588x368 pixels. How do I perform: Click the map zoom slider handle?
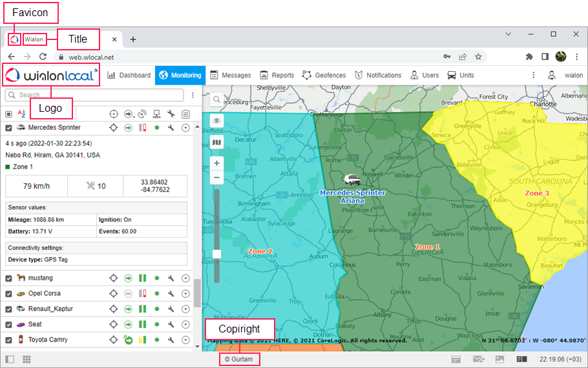point(217,254)
